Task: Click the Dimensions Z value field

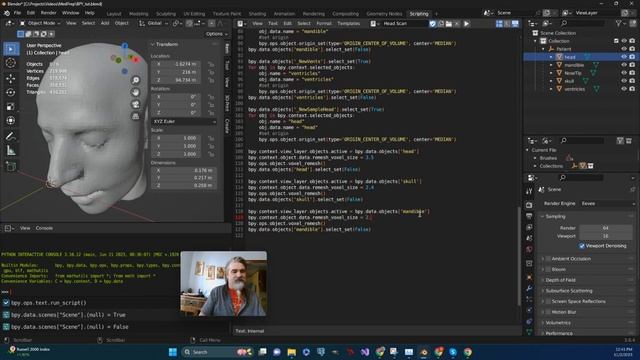Action: [184, 185]
